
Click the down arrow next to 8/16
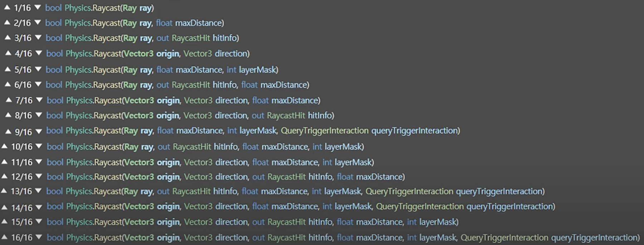pos(39,115)
